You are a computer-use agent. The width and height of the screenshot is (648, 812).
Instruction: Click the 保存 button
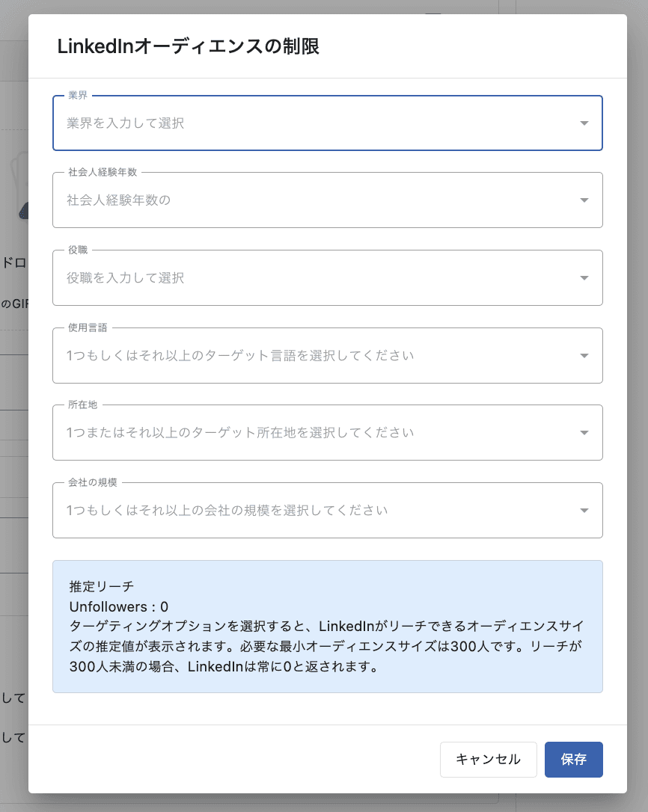573,760
